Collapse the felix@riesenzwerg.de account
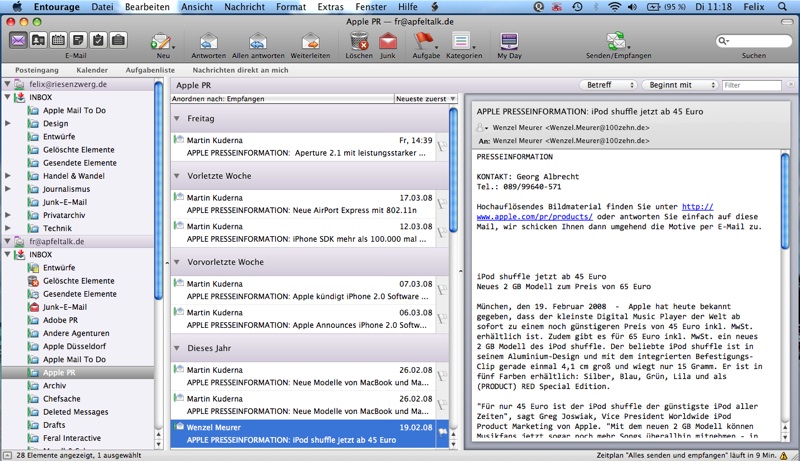Image resolution: width=800 pixels, height=461 pixels. [x=8, y=84]
